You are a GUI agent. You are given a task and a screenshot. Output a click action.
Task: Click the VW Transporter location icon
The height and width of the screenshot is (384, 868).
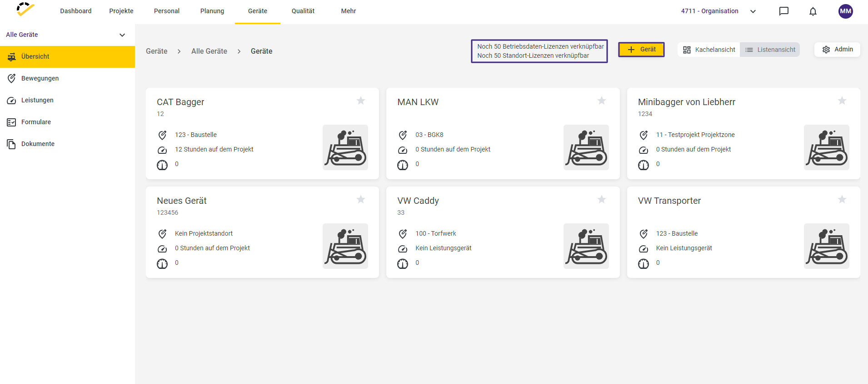(644, 234)
